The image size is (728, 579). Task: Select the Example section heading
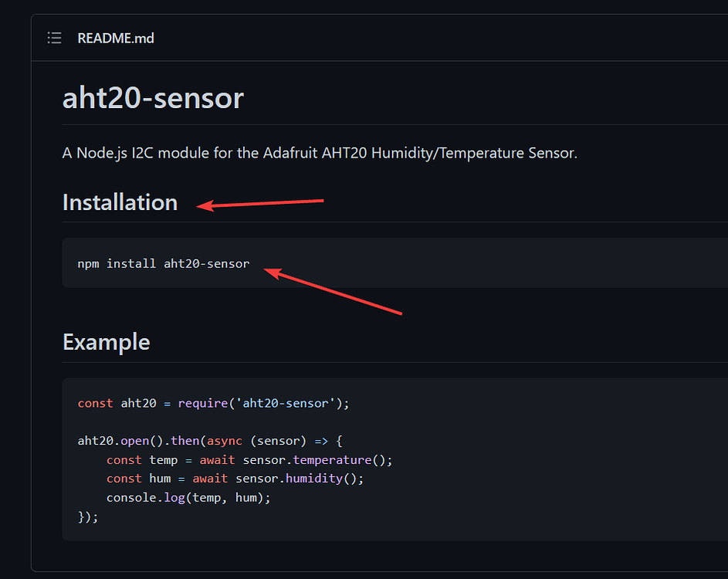(106, 342)
